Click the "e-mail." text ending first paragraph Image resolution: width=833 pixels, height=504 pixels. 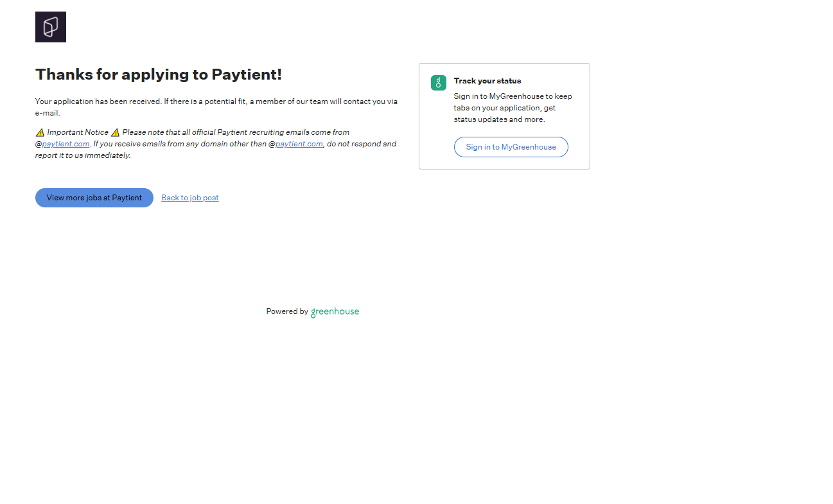(48, 113)
